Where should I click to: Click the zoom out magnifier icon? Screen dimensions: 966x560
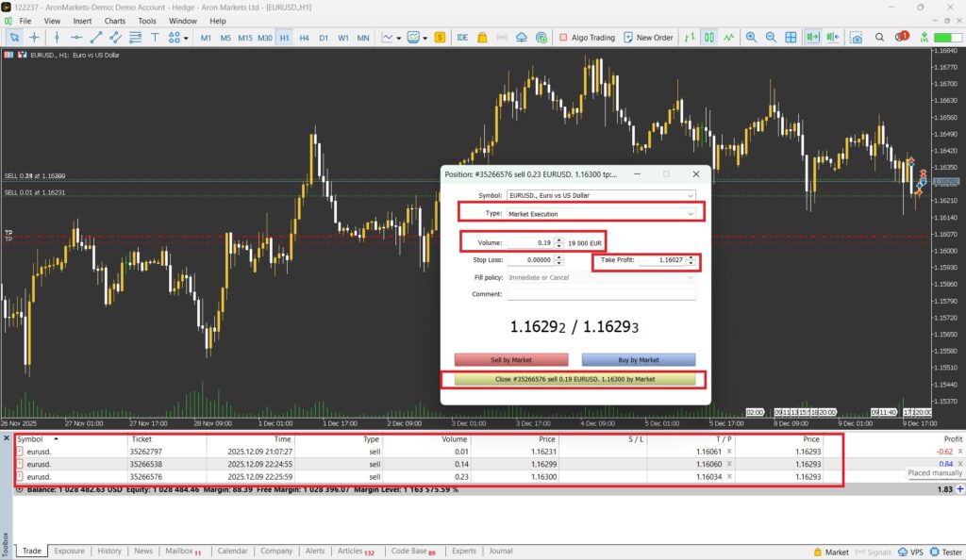[771, 38]
